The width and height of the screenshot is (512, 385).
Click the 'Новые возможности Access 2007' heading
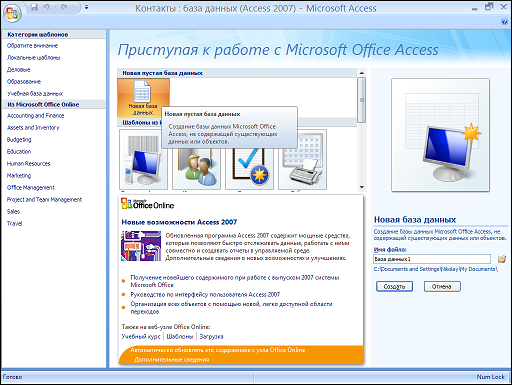(x=179, y=222)
